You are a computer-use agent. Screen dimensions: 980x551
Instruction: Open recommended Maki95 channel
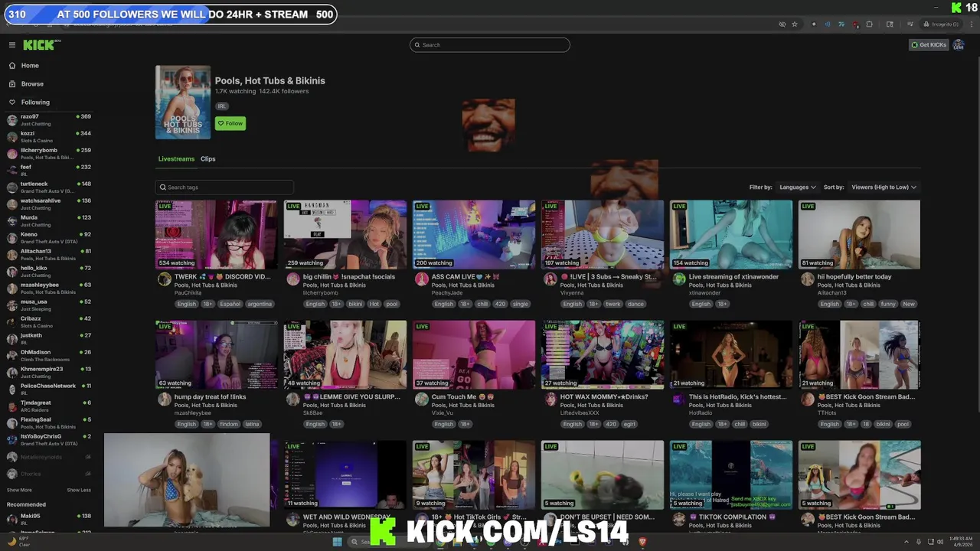point(49,520)
